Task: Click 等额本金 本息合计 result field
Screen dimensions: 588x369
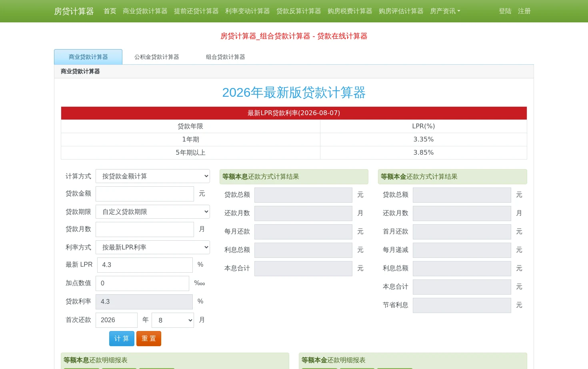Action: click(x=462, y=287)
